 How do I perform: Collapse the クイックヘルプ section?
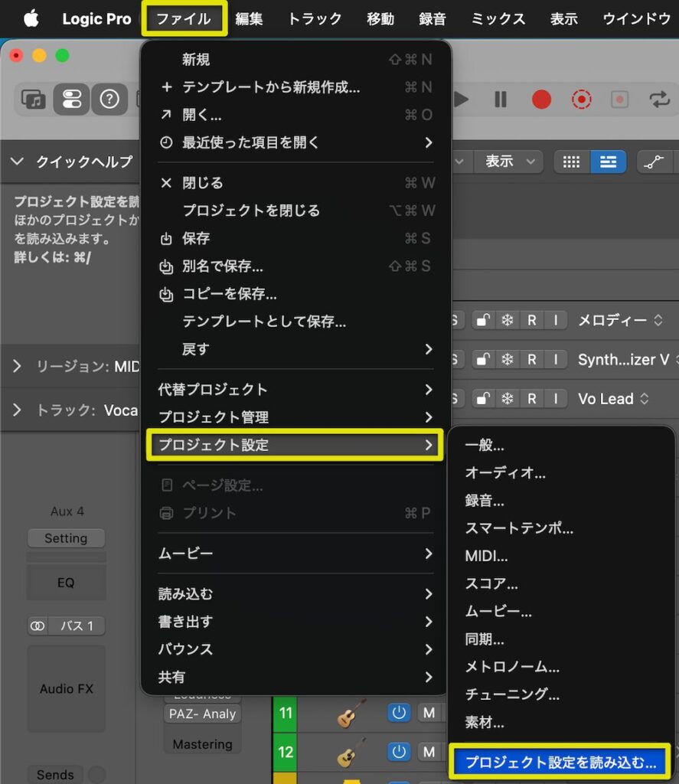[x=17, y=162]
